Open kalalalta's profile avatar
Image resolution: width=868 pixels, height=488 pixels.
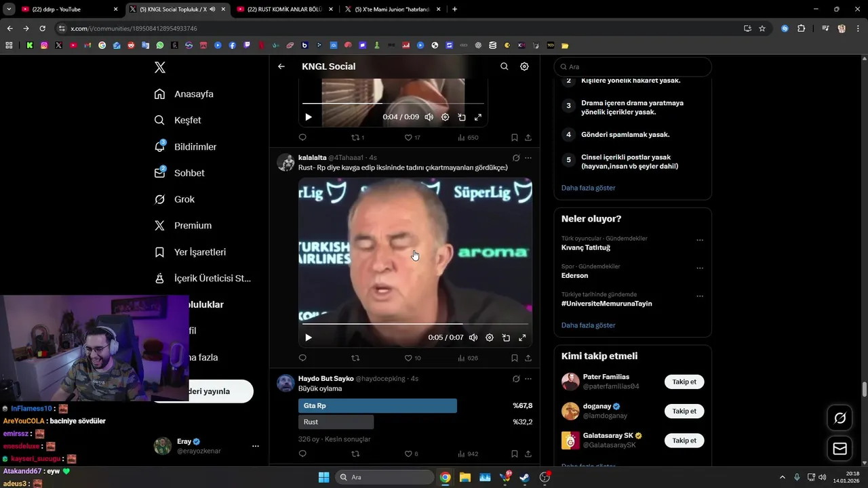point(285,163)
